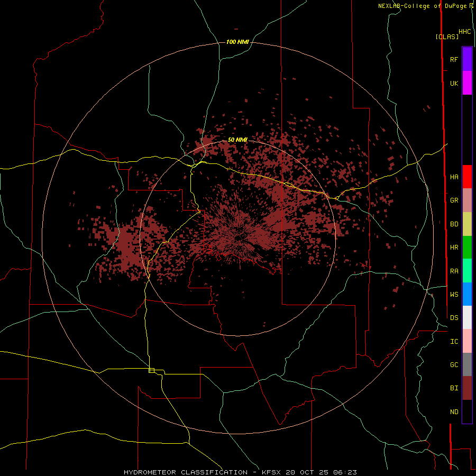Click the 100 NMI range ring label

[x=237, y=42]
